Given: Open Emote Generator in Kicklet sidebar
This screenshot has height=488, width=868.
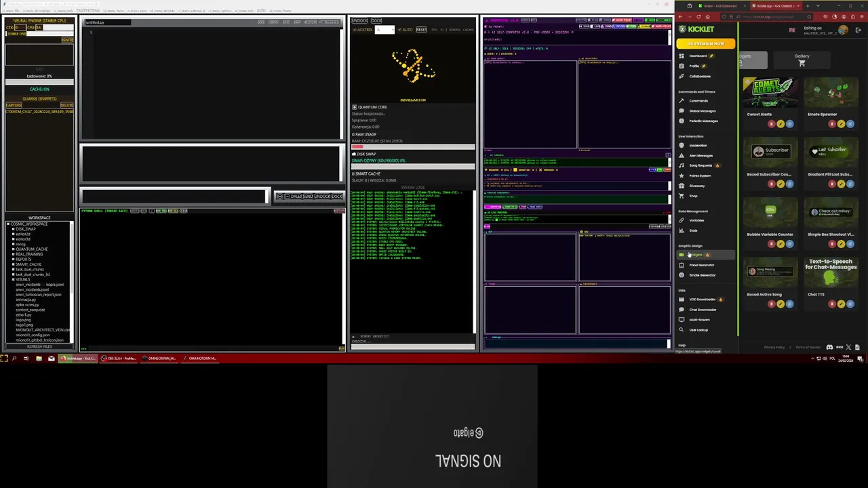Looking at the screenshot, I should [702, 275].
